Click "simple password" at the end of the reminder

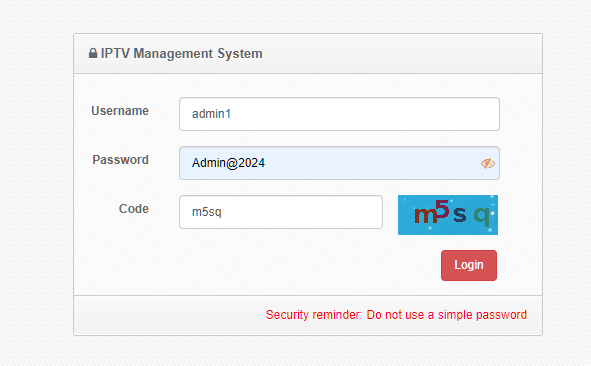pos(482,315)
